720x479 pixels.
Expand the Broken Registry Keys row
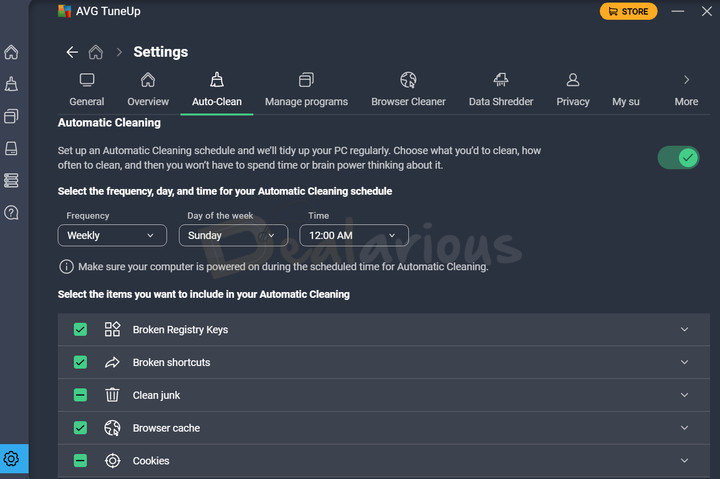(684, 329)
